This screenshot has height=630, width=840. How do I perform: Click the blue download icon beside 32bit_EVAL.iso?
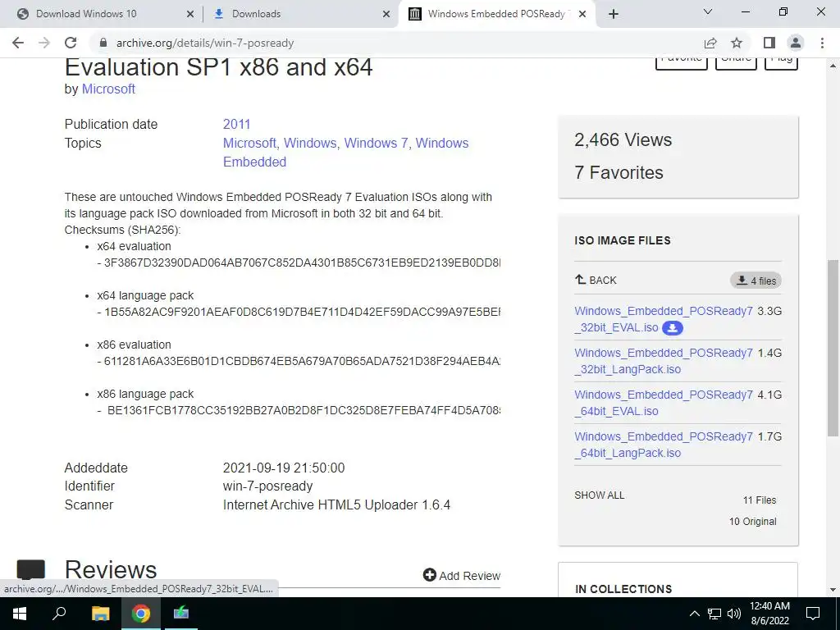click(673, 328)
